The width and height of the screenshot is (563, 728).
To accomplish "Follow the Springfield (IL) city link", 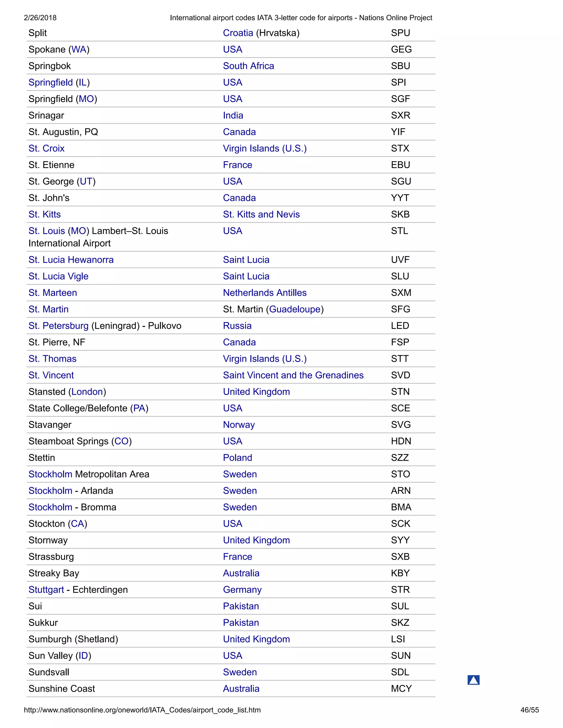I will [50, 82].
